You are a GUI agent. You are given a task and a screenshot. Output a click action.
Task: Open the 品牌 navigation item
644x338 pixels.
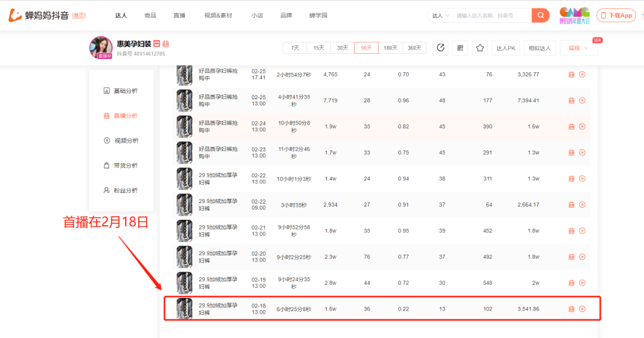point(286,15)
